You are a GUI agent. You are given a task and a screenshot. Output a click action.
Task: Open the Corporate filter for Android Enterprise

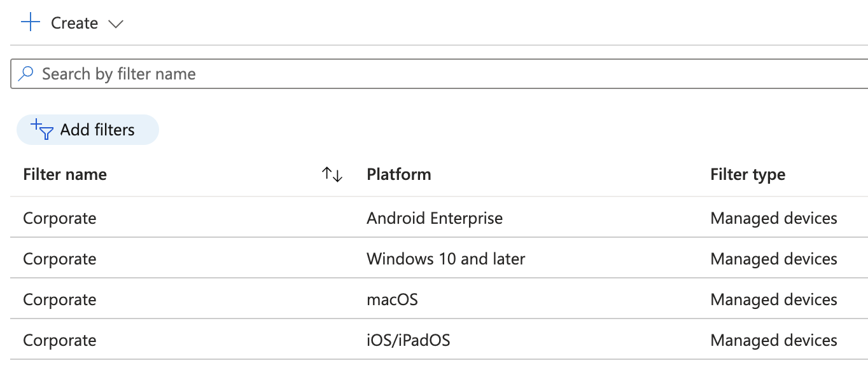(x=60, y=218)
